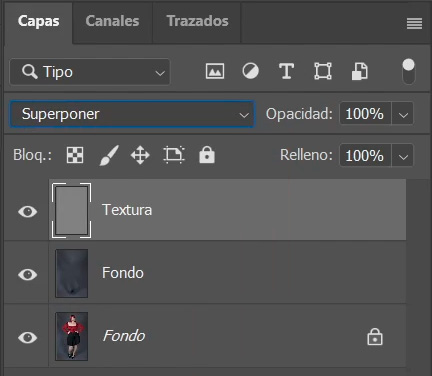Switch to the Trazados tab

[197, 21]
